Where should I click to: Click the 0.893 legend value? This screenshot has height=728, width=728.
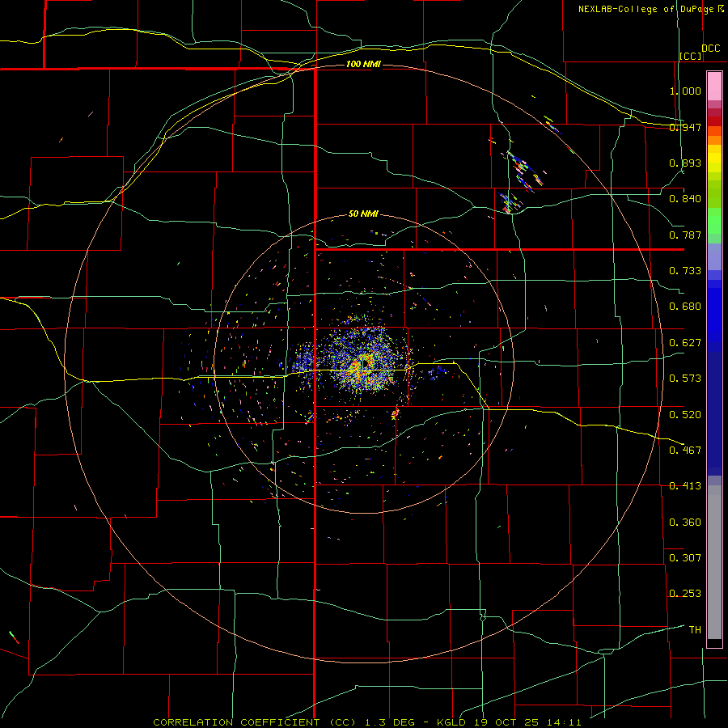coord(685,163)
